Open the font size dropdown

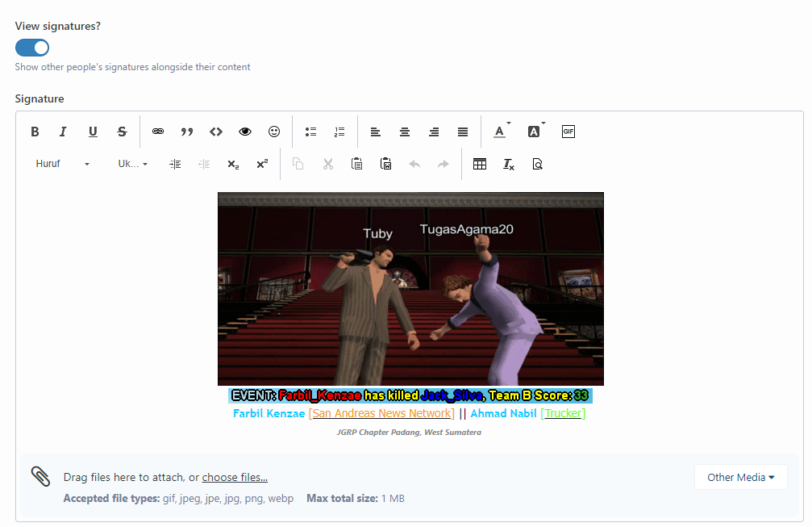pyautogui.click(x=132, y=164)
